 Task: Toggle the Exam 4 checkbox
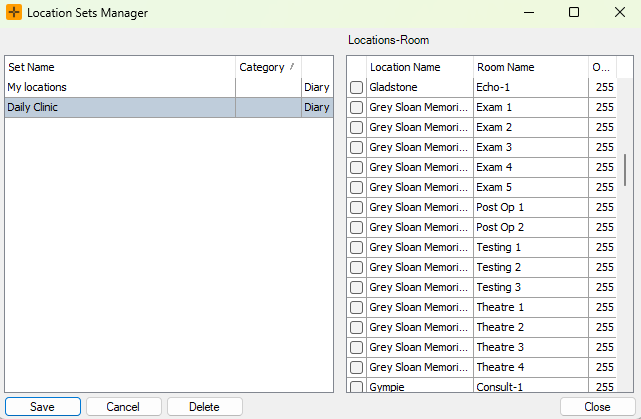tap(356, 168)
